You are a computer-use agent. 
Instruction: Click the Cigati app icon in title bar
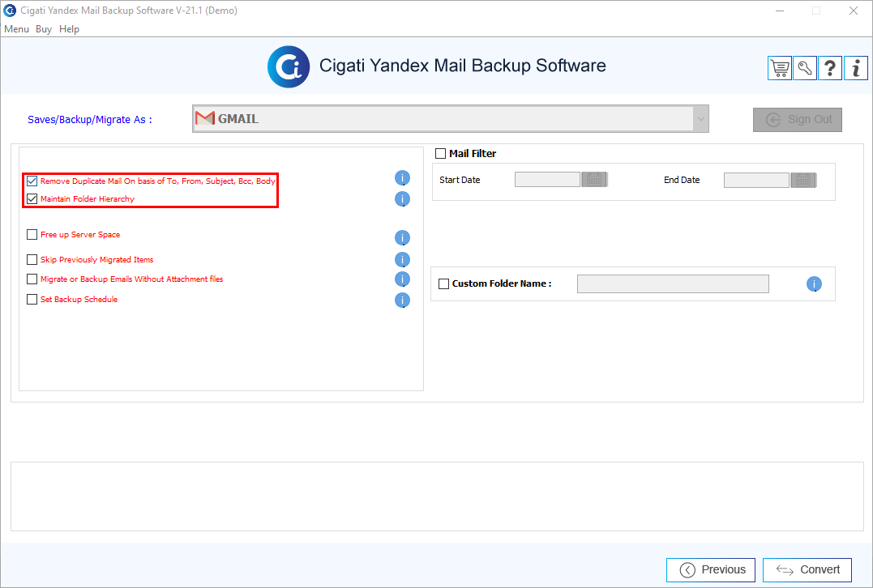(x=10, y=10)
